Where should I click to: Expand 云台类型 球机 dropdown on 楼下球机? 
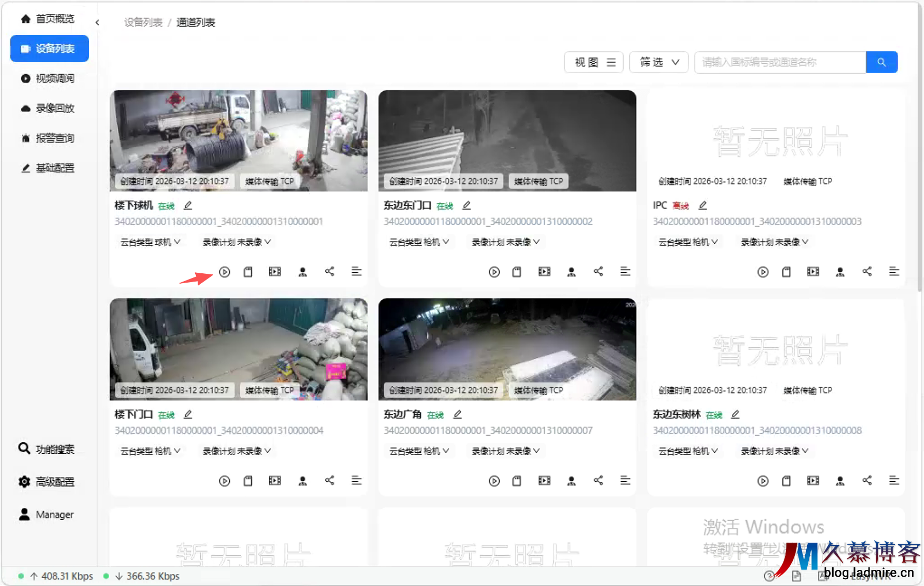click(150, 242)
